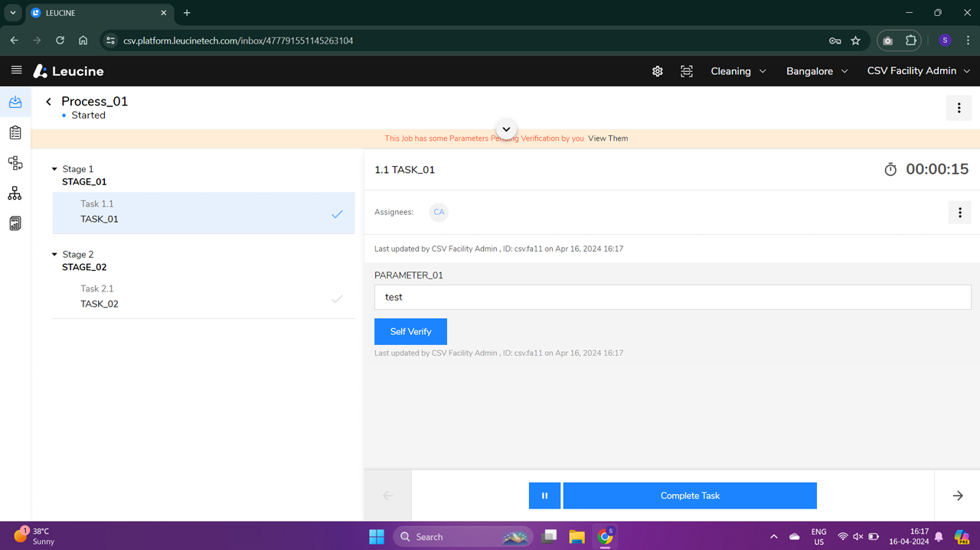This screenshot has width=980, height=550.
Task: Click the task timer stopwatch icon
Action: (x=890, y=170)
